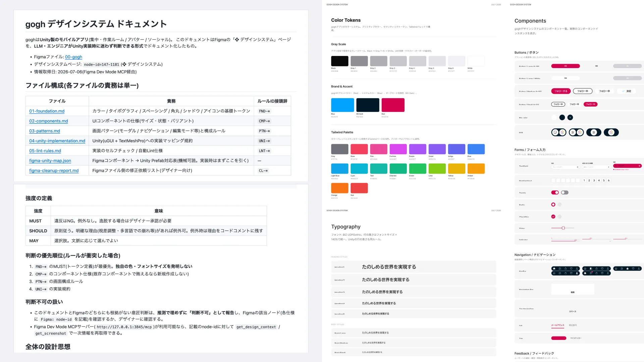Click filled door icon in top middle NavBar
This screenshot has height=362, width=644.
click(591, 268)
